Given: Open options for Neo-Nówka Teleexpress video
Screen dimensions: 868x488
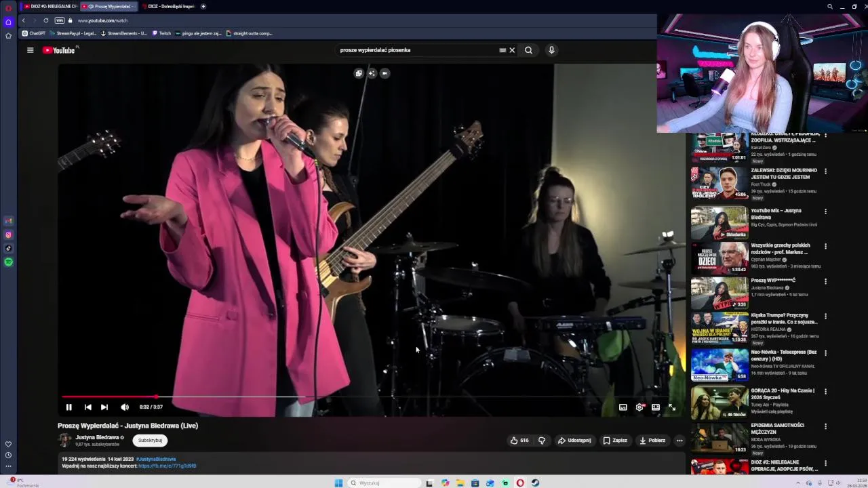Looking at the screenshot, I should pos(825,354).
